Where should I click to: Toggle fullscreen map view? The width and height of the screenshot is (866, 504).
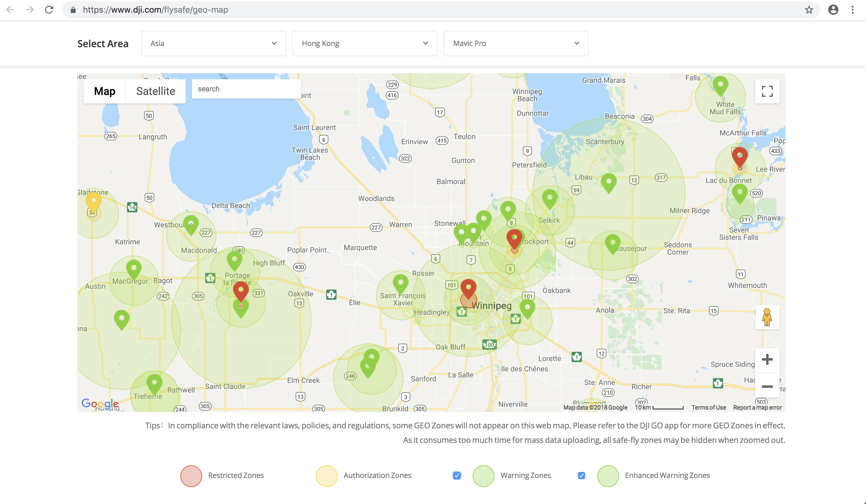[767, 91]
